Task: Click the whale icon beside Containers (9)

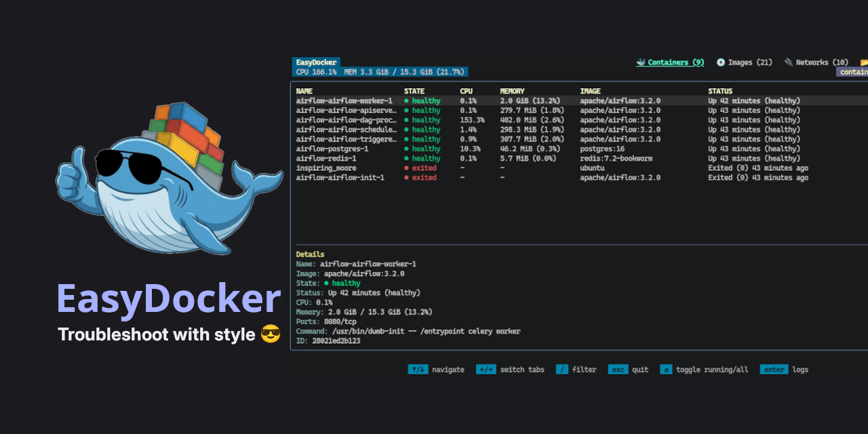Action: (641, 62)
